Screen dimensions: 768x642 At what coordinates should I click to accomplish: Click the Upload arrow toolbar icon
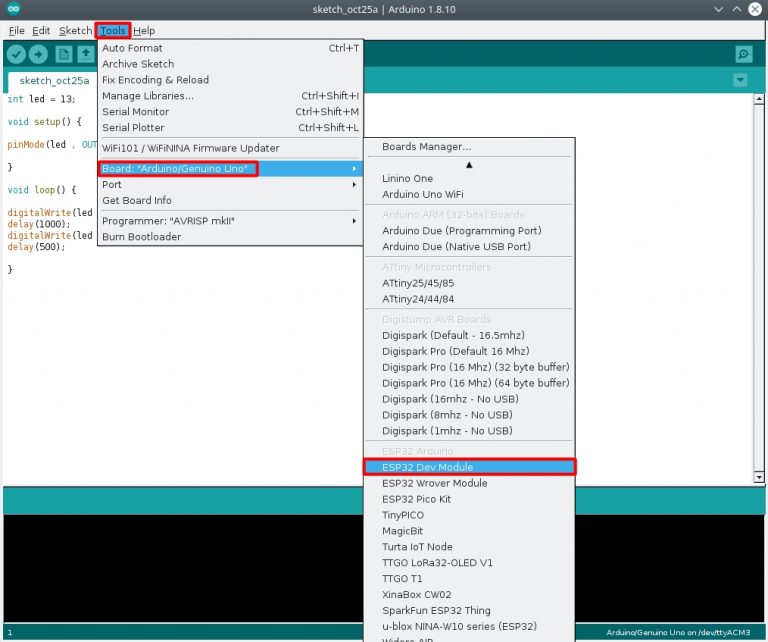pos(38,54)
